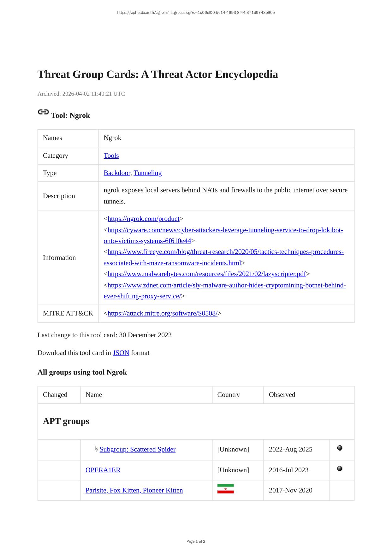The height and width of the screenshot is (554, 392).
Task: Click the dark sphere icon in OPERA1ER row
Action: pyautogui.click(x=340, y=469)
